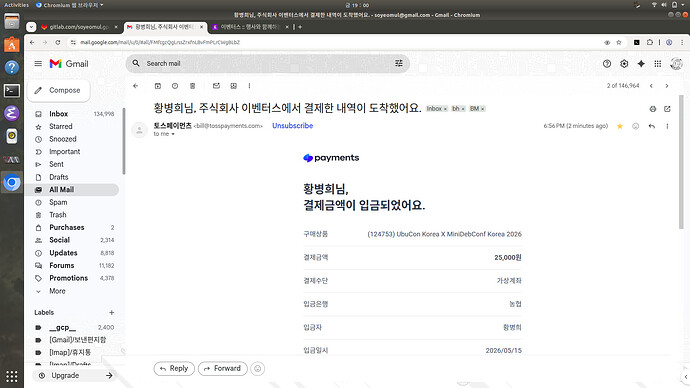Show search options filter icon
This screenshot has width=690, height=388.
399,63
